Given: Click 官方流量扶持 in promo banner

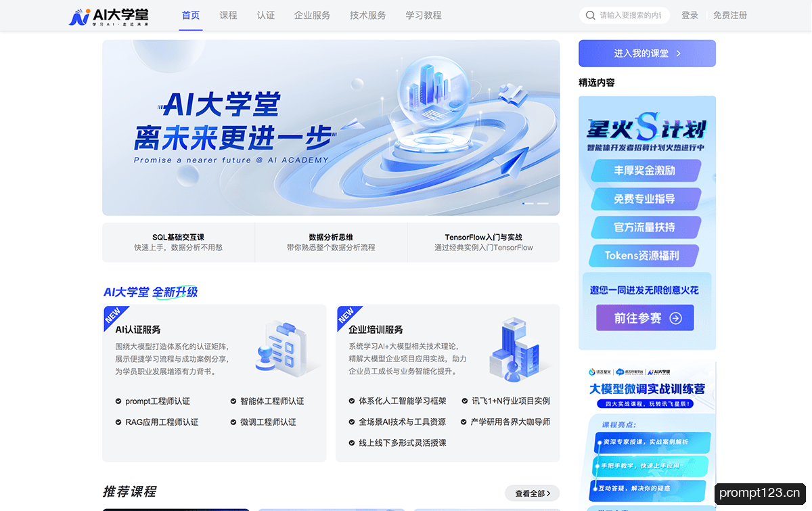Looking at the screenshot, I should [x=645, y=227].
